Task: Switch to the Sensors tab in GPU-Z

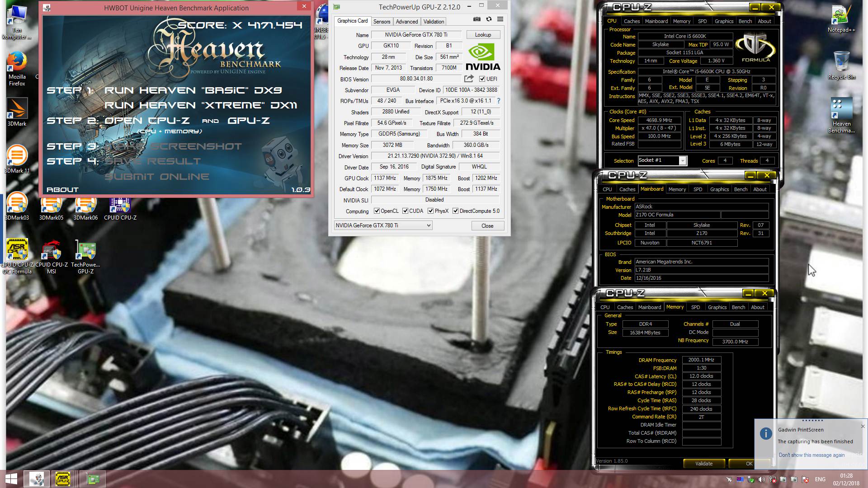Action: 382,22
